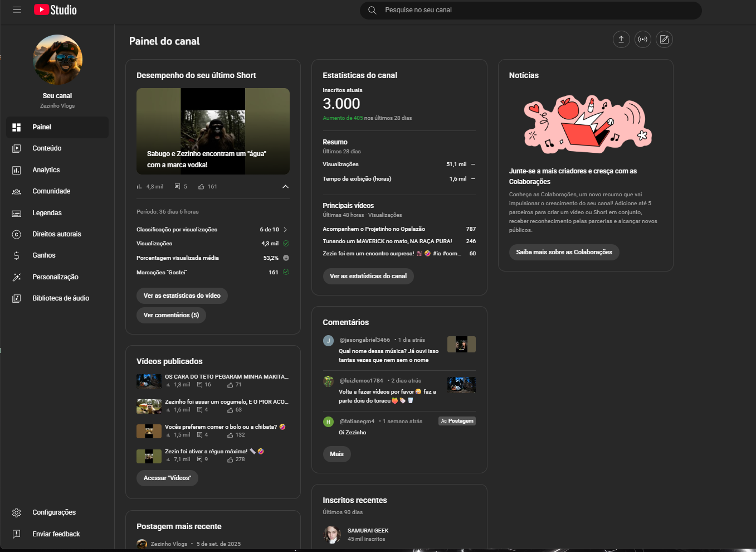Viewport: 756px width, 552px height.
Task: Click Acessar "Vídeos" button
Action: click(167, 478)
